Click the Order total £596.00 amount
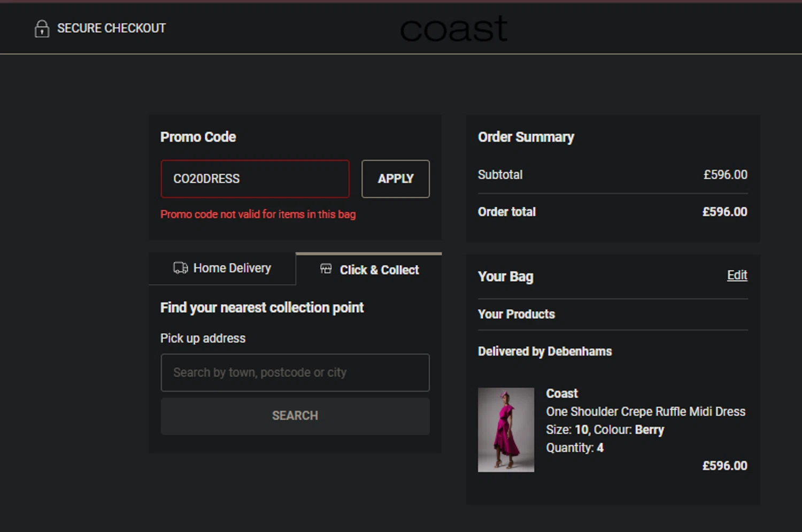 click(x=724, y=212)
